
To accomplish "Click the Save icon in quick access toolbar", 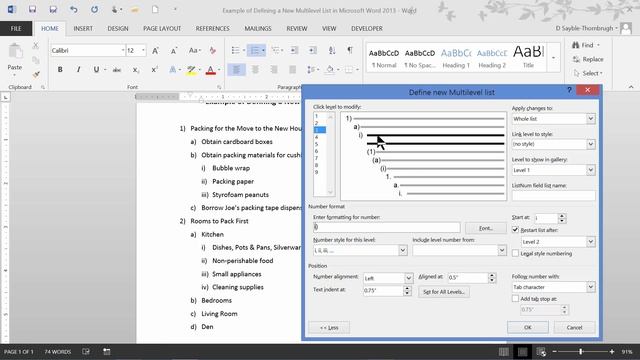I will click(x=32, y=9).
